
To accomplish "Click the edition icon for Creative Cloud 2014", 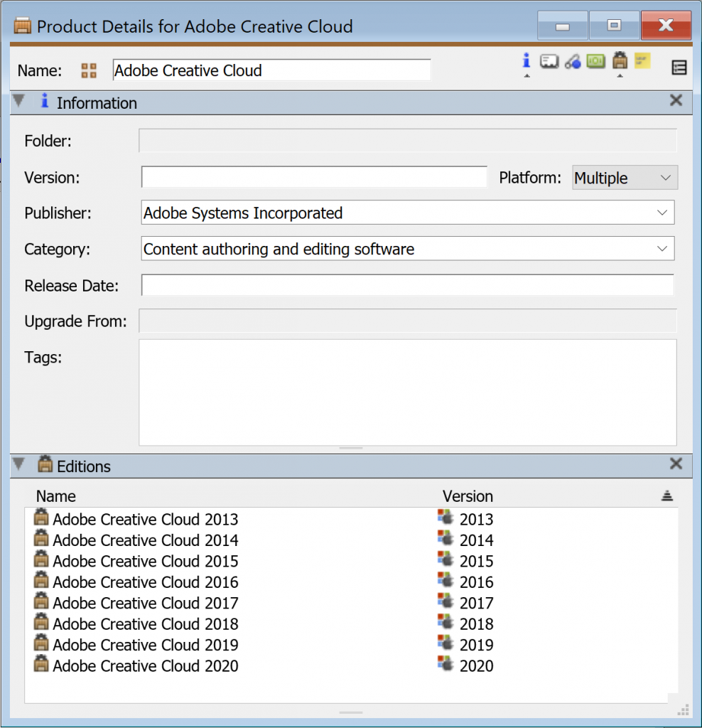I will click(41, 538).
